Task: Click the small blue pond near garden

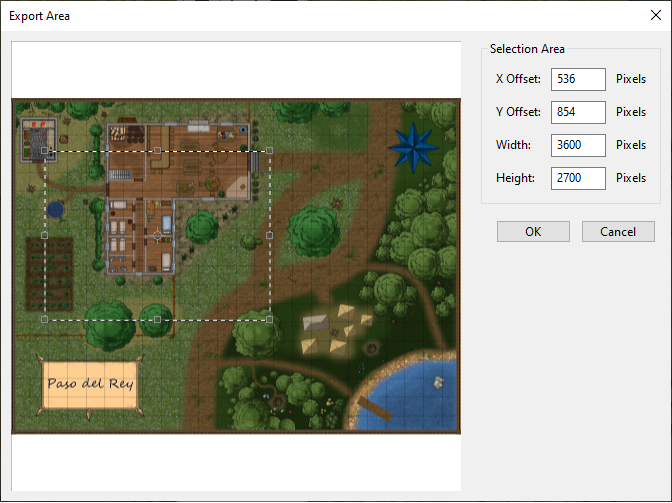Action: point(54,210)
